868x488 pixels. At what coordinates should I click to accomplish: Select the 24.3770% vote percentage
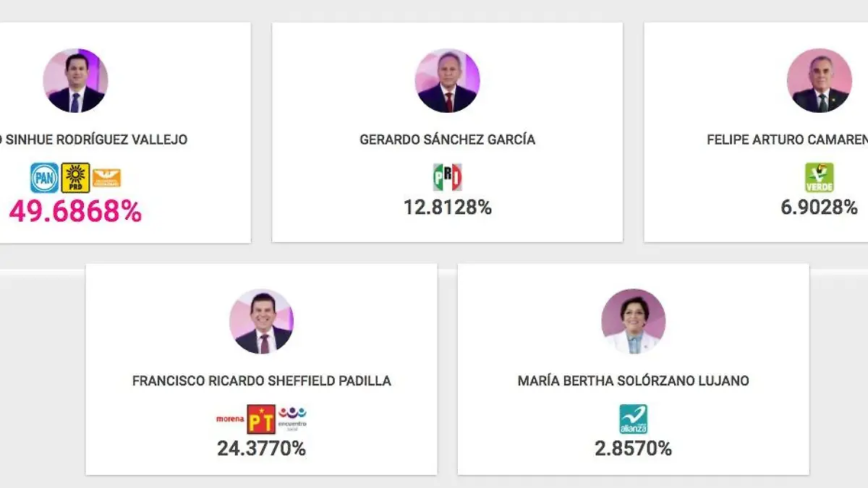click(x=261, y=449)
